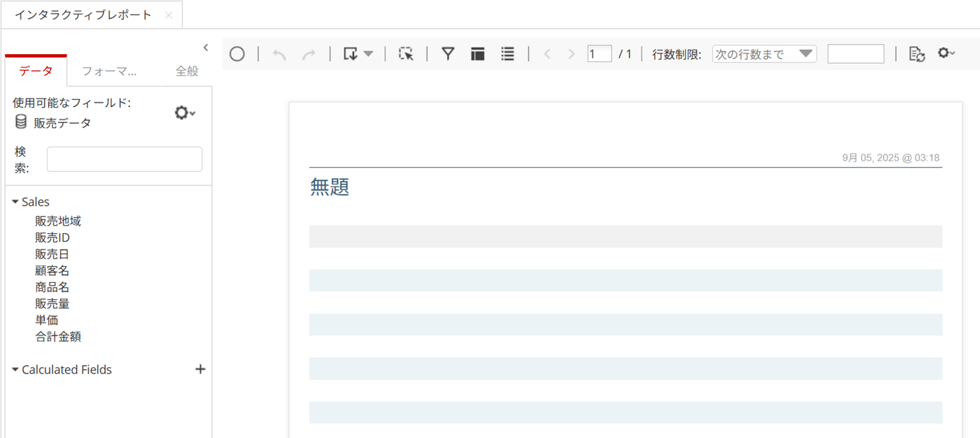Screen dimensions: 980x438
Task: Select the 顧客名 field
Action: (52, 271)
